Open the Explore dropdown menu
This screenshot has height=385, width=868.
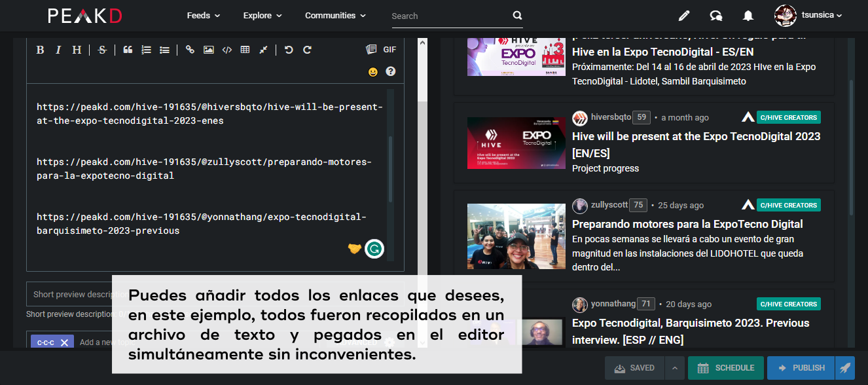click(262, 15)
